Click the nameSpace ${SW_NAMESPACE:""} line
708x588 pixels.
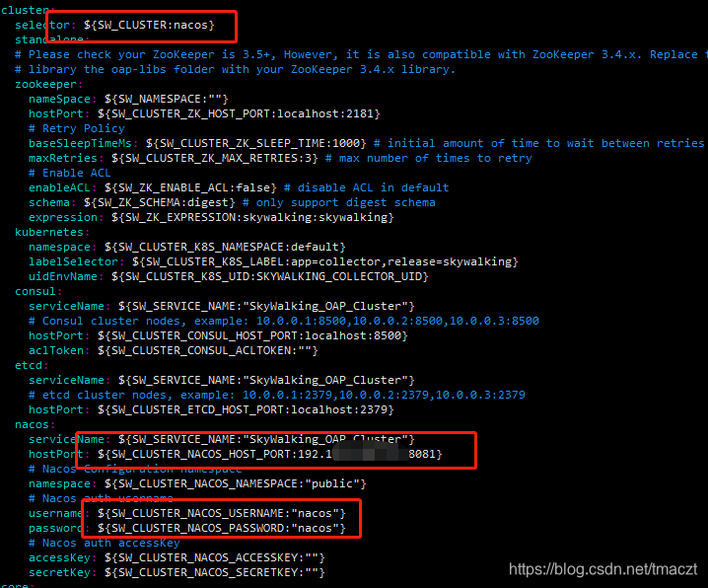tap(129, 99)
